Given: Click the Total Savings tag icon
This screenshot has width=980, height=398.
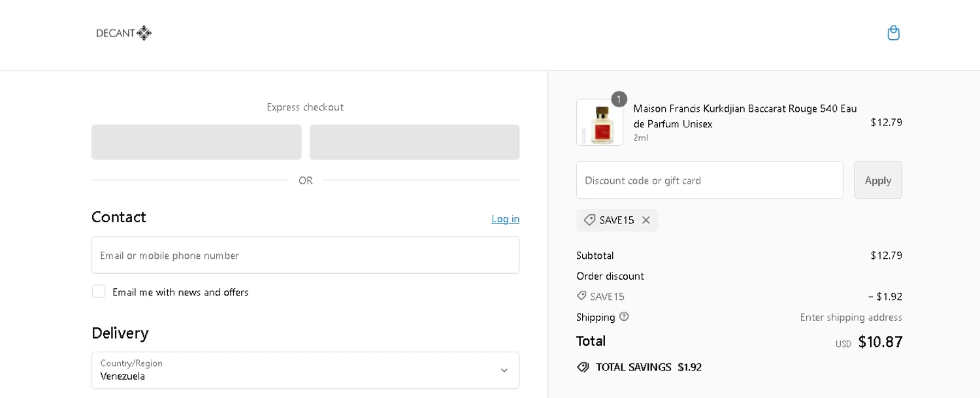Looking at the screenshot, I should pos(583,367).
